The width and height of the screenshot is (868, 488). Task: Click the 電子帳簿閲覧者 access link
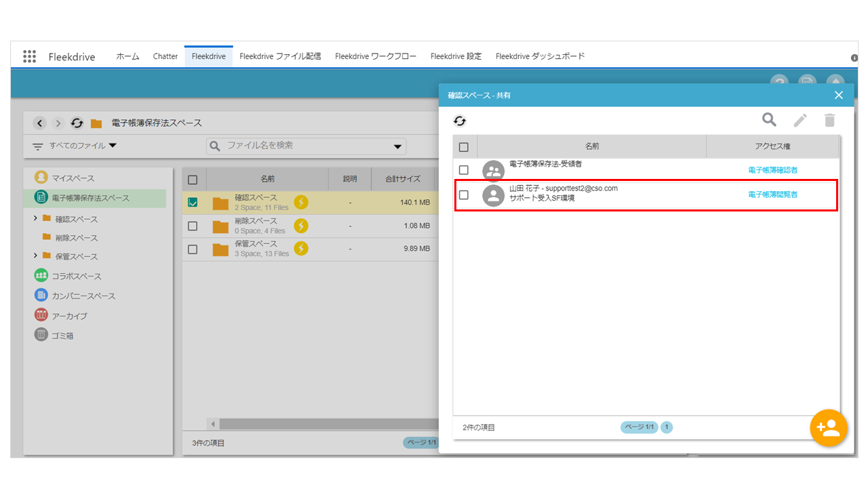pyautogui.click(x=772, y=195)
